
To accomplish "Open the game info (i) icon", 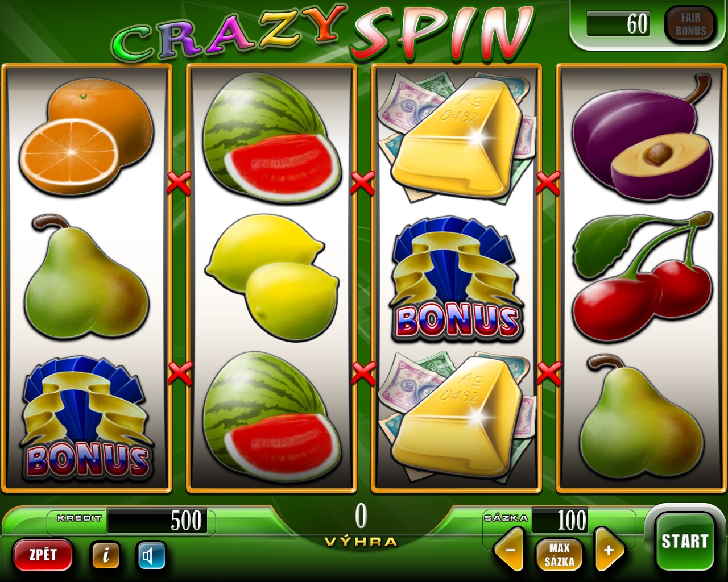I will click(105, 555).
